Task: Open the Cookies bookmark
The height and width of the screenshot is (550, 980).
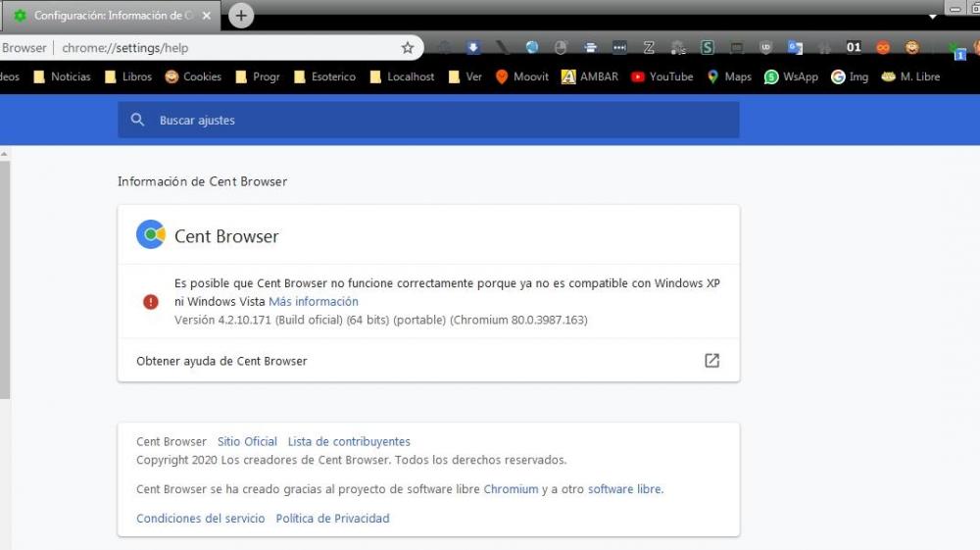Action: 193,76
